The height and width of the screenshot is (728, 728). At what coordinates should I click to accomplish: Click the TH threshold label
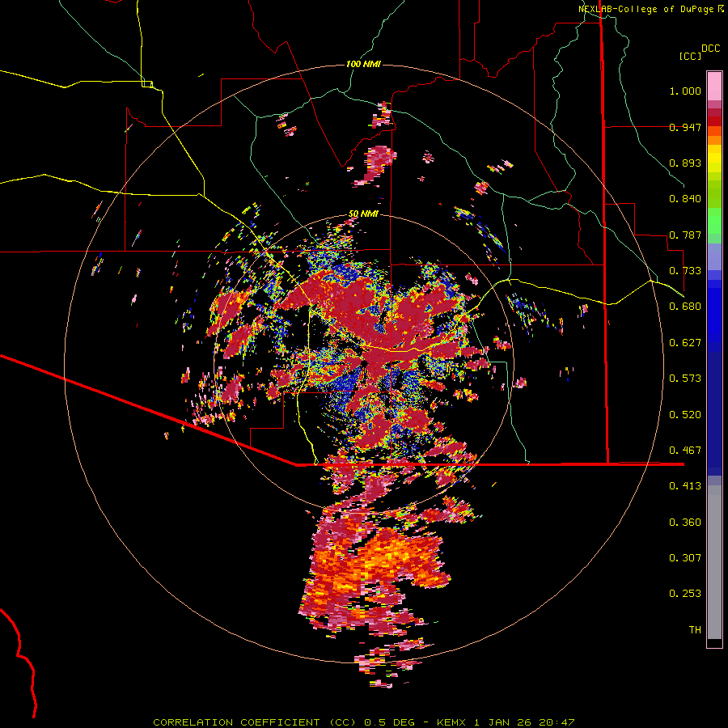pyautogui.click(x=695, y=630)
